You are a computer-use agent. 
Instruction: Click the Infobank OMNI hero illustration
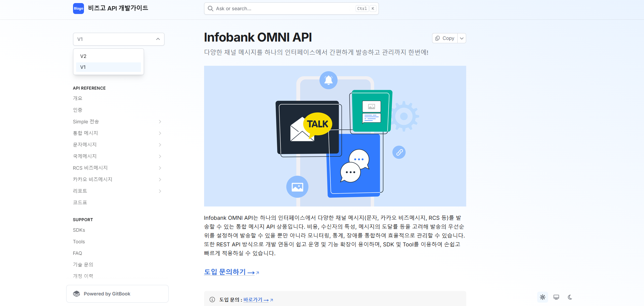point(335,136)
